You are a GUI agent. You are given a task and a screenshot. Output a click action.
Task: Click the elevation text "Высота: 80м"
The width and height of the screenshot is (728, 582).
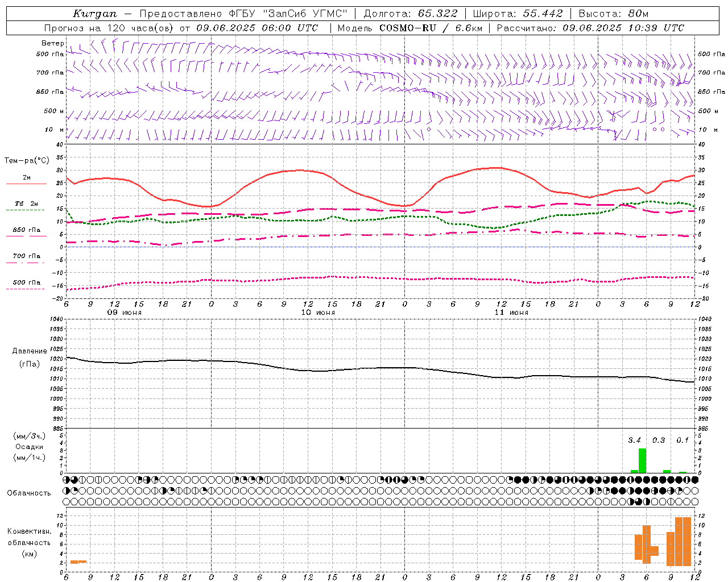(x=614, y=14)
